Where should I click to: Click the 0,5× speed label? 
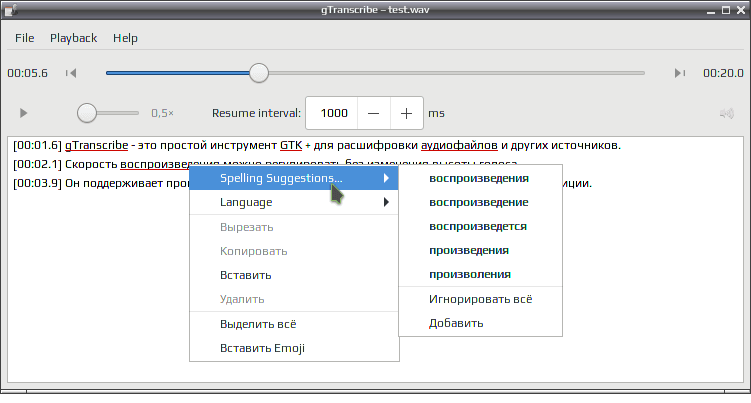(162, 113)
